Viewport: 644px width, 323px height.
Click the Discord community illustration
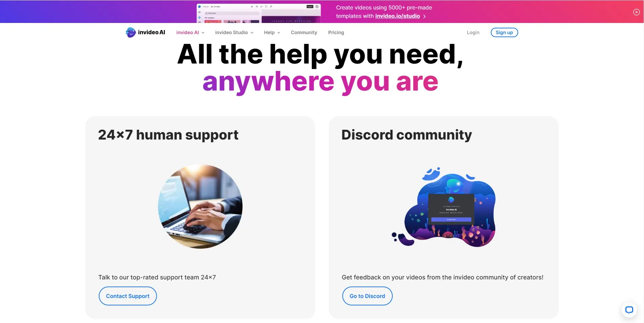click(444, 207)
